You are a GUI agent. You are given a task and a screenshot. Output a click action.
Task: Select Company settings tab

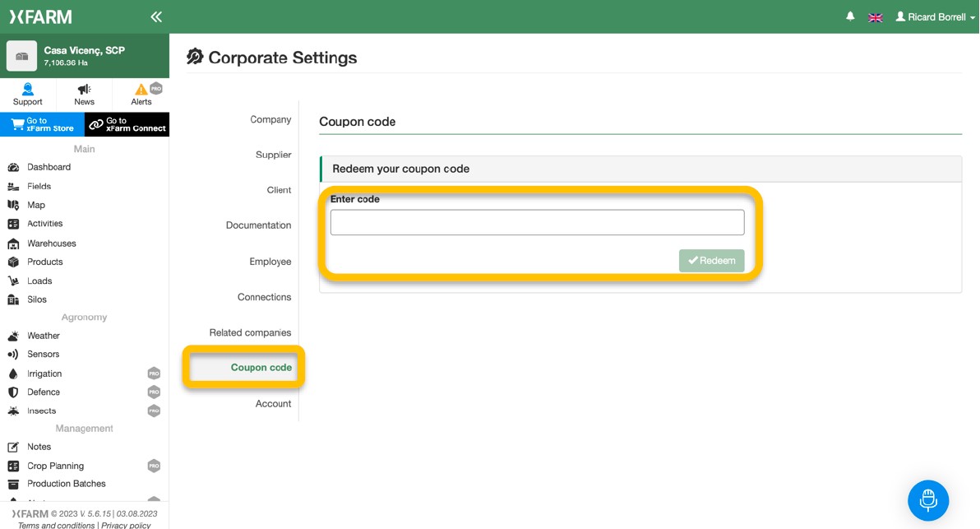(270, 119)
